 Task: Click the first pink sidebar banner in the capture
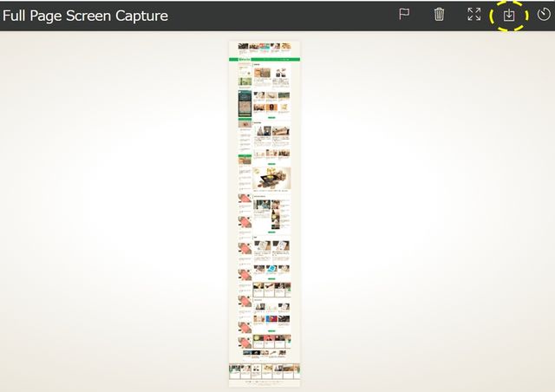[245, 199]
